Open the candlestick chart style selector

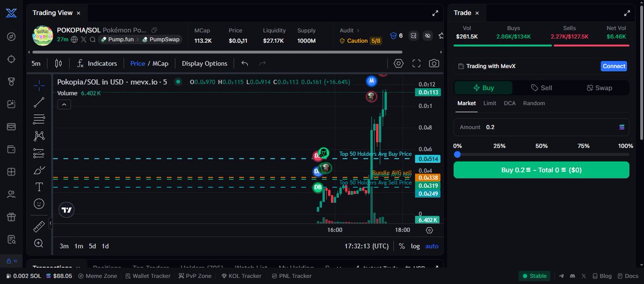pyautogui.click(x=58, y=63)
